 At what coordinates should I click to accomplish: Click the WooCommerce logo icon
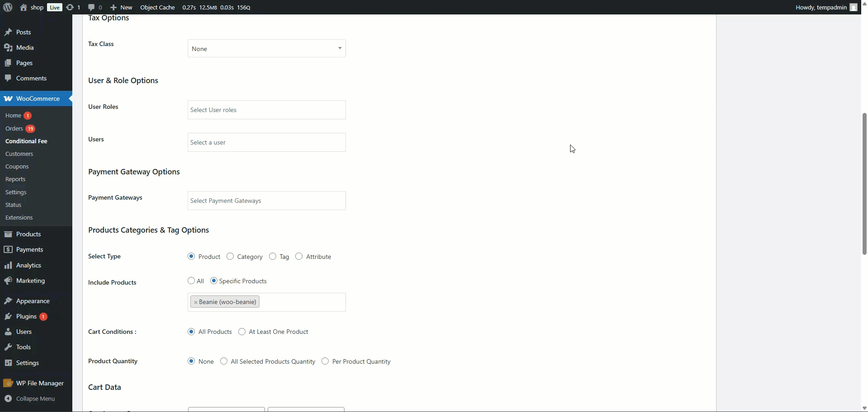(8, 98)
